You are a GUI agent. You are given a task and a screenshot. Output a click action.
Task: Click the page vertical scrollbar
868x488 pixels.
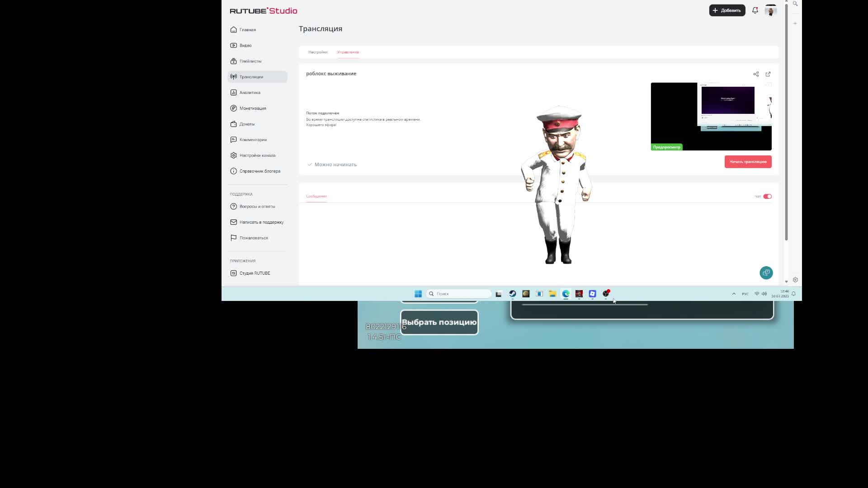click(786, 122)
